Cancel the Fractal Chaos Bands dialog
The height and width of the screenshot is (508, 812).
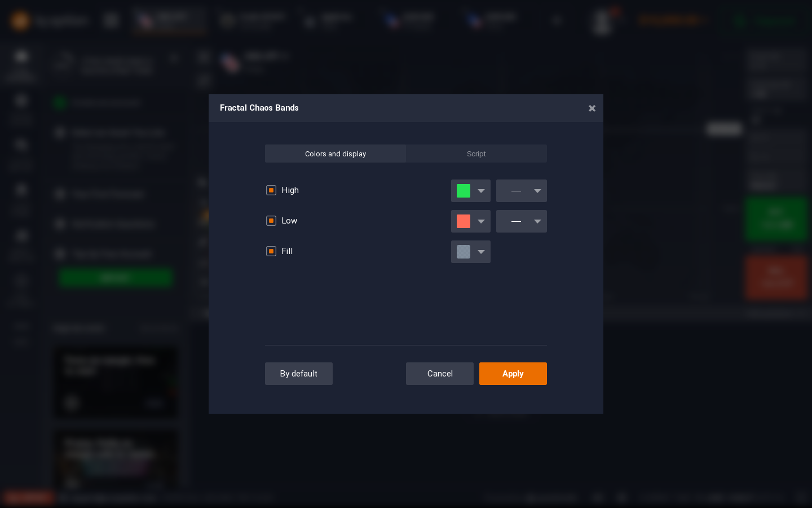[440, 374]
